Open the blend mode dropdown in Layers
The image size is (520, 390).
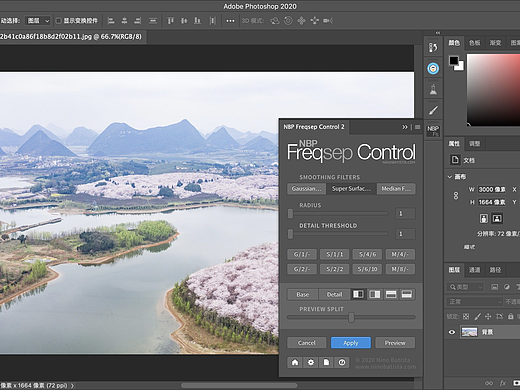tap(475, 302)
